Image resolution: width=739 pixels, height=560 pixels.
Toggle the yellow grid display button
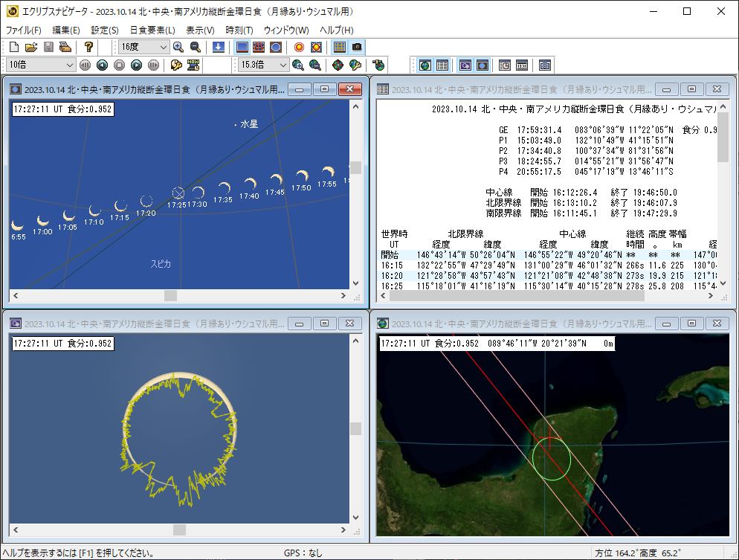tap(339, 47)
